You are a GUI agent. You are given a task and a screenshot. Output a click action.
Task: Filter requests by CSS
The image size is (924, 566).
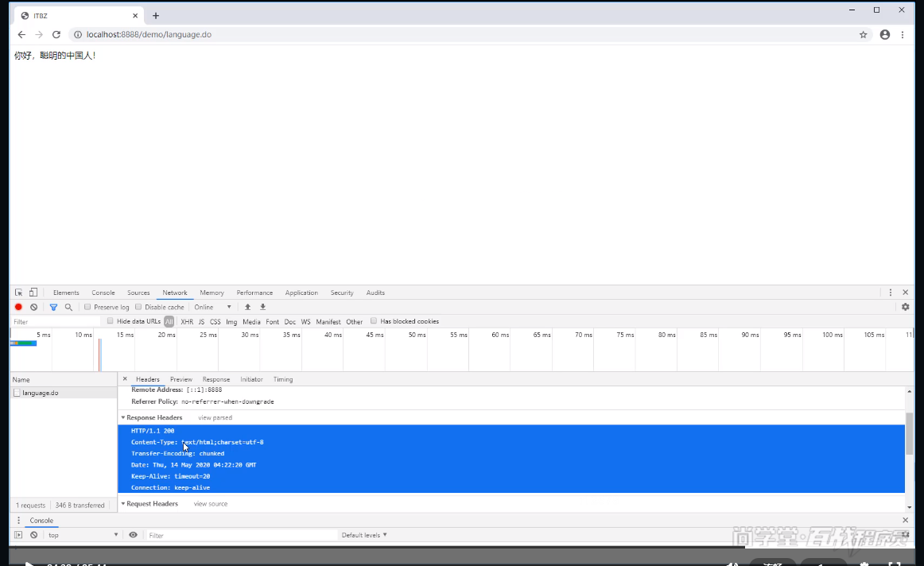tap(215, 322)
